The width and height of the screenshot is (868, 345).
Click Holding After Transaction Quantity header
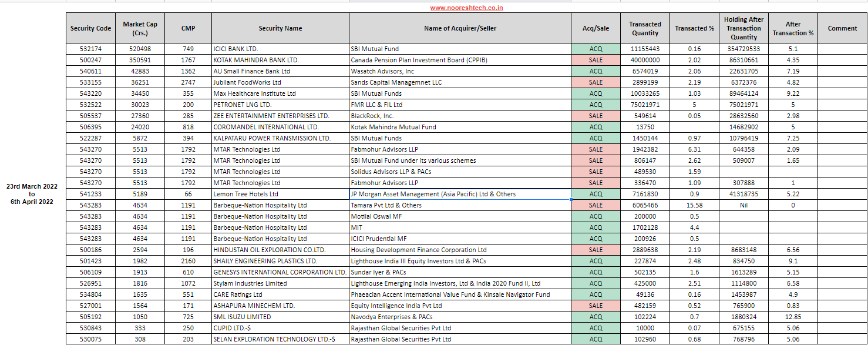[743, 28]
